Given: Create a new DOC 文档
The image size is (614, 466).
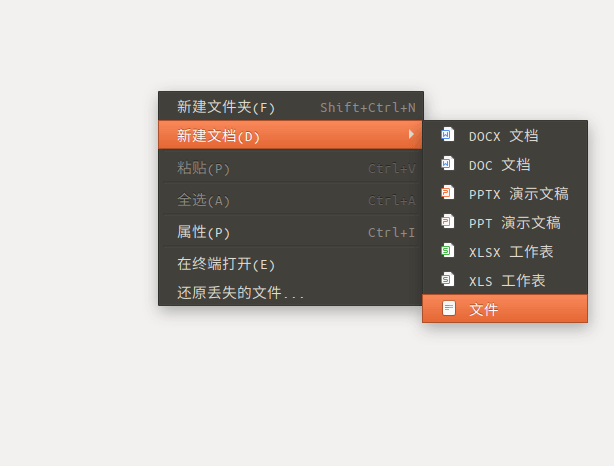Looking at the screenshot, I should (x=505, y=164).
